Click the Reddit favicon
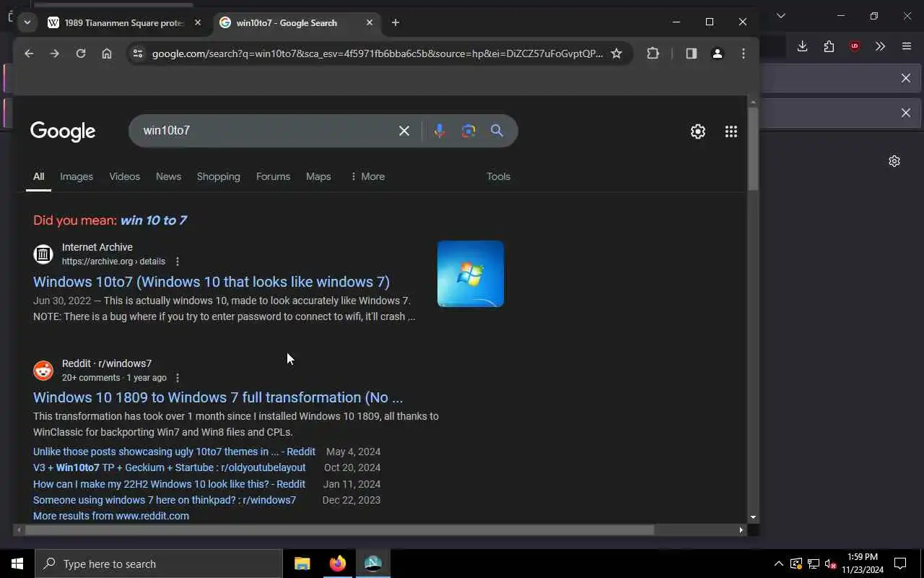This screenshot has width=924, height=578. pos(43,371)
